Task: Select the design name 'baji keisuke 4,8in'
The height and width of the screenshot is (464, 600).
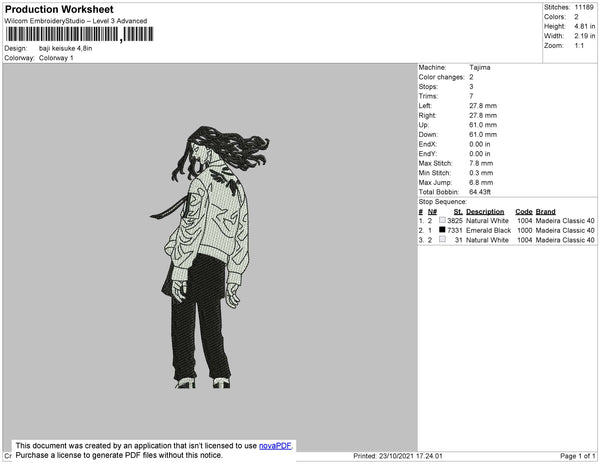Action: click(x=65, y=48)
